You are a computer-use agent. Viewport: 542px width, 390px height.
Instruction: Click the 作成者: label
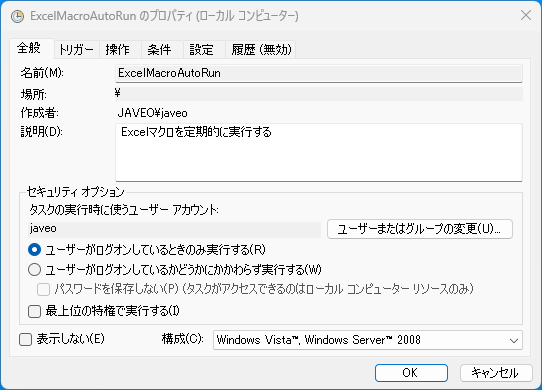pyautogui.click(x=39, y=113)
